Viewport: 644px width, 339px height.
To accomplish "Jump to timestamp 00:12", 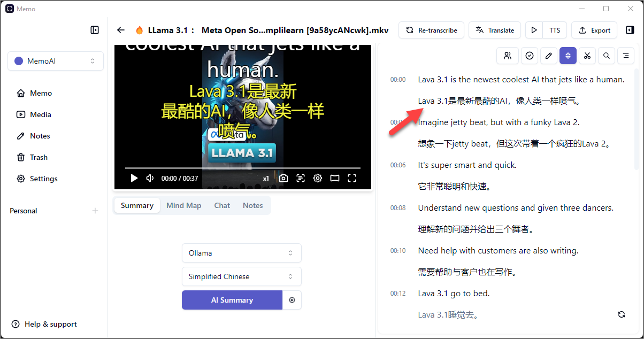I will pos(398,294).
